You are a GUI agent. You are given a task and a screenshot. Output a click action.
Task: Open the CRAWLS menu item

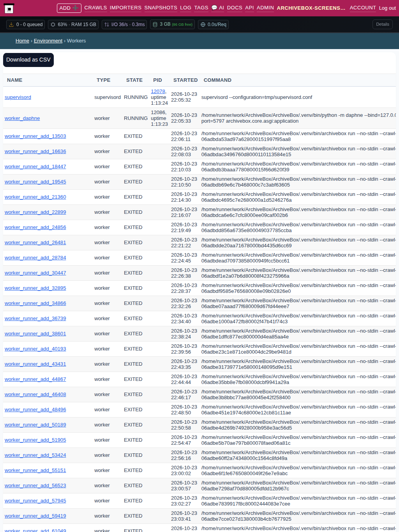tap(95, 8)
